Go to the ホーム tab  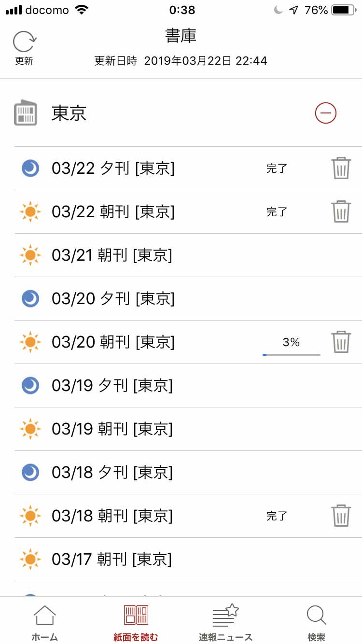(x=45, y=622)
